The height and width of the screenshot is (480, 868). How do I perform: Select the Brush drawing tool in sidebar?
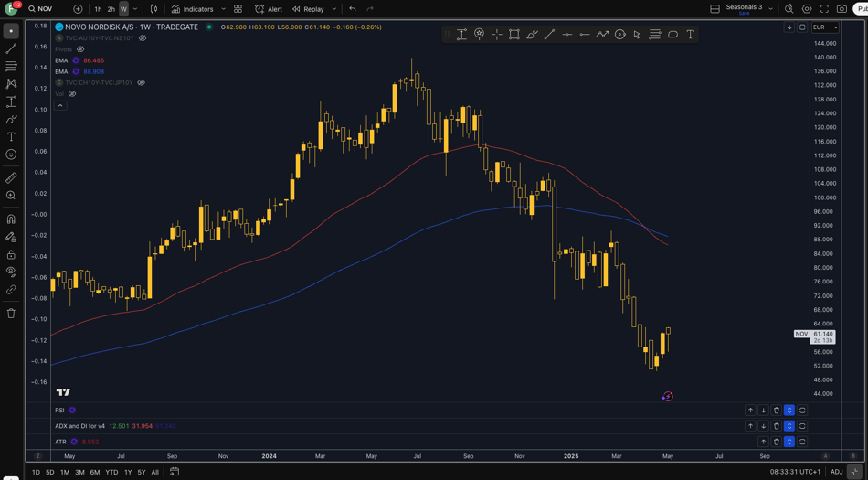click(x=11, y=120)
